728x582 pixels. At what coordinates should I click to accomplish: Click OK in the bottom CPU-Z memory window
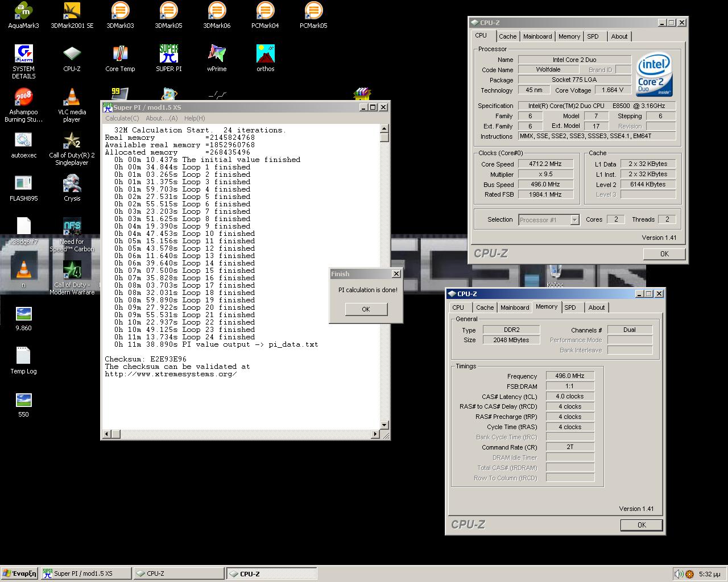click(642, 525)
